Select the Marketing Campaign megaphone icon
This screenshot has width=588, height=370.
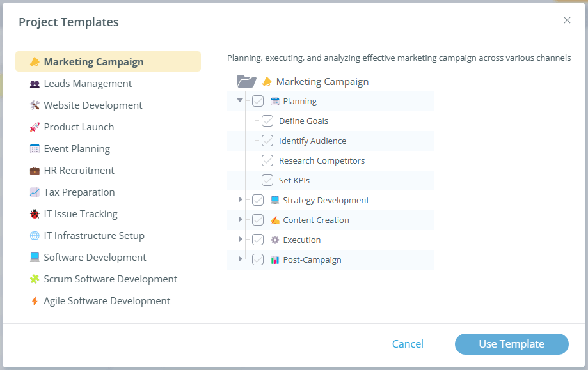click(x=34, y=61)
